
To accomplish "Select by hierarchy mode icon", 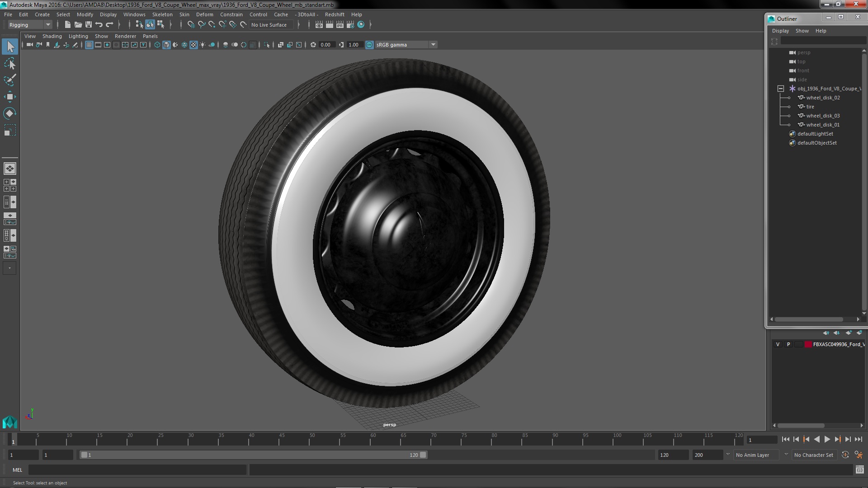I will [139, 25].
